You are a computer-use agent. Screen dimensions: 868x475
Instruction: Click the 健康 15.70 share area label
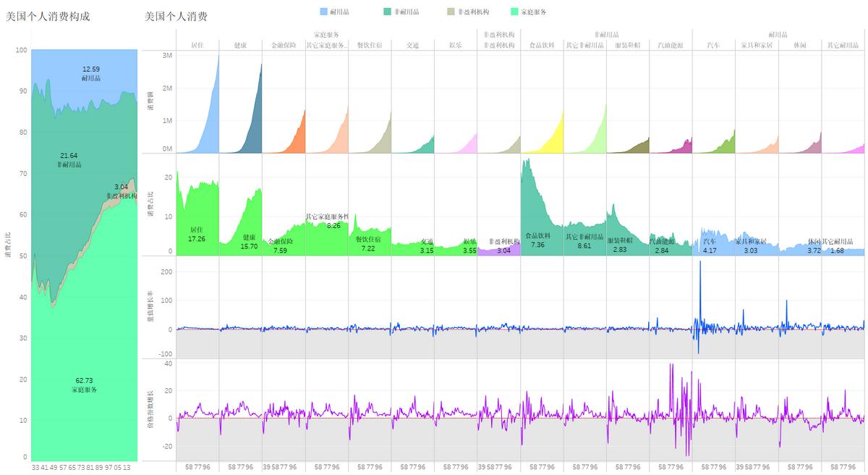click(x=249, y=242)
